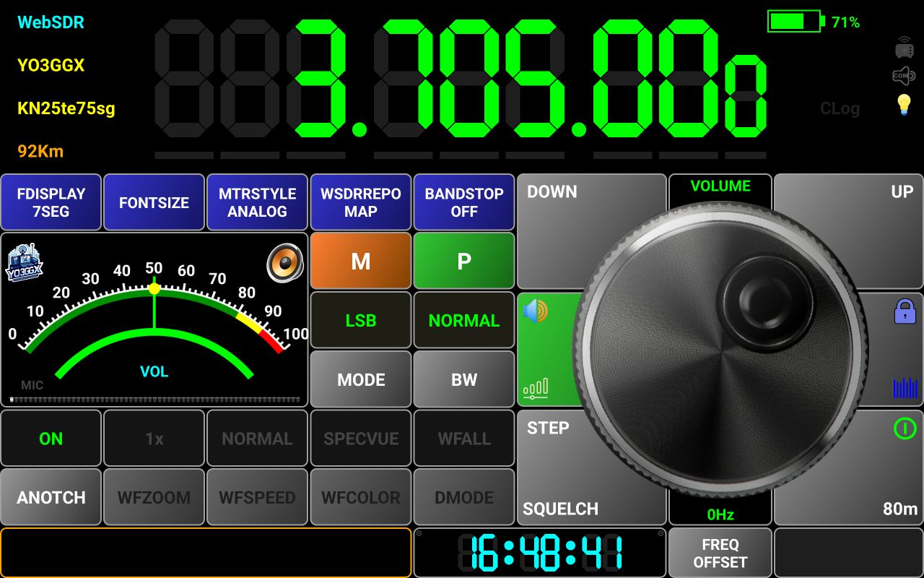Click the loudspeaker icon in the meter
Image resolution: width=924 pixels, height=578 pixels.
click(x=285, y=262)
